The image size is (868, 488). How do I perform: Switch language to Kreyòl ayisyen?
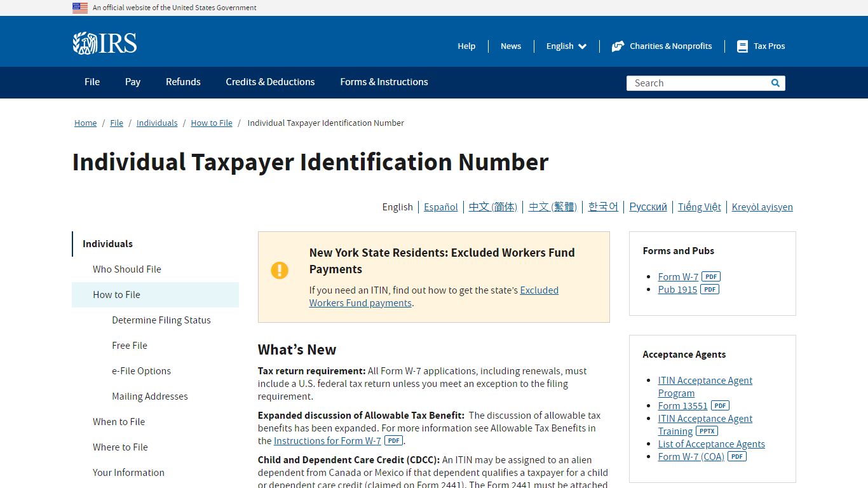point(763,207)
